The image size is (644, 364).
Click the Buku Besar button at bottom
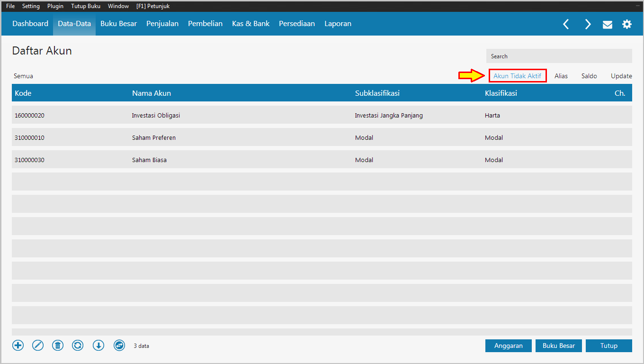click(x=559, y=346)
